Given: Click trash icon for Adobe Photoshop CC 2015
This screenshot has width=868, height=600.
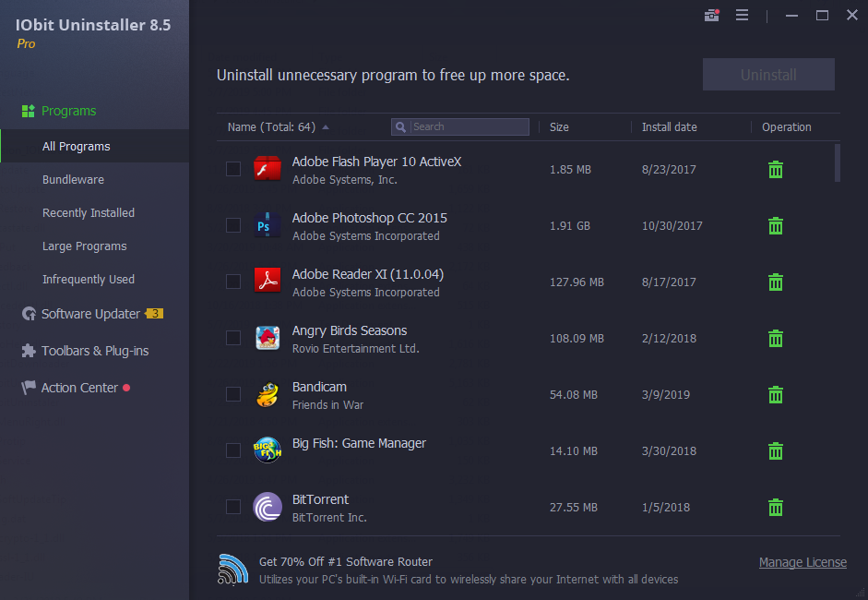Looking at the screenshot, I should click(x=776, y=226).
